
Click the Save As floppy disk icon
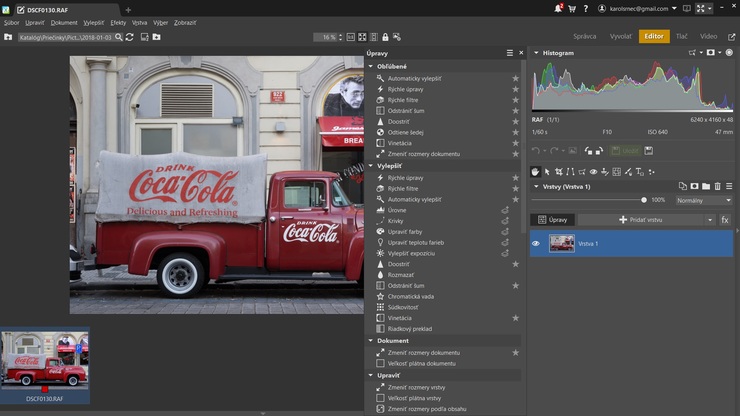(x=648, y=151)
